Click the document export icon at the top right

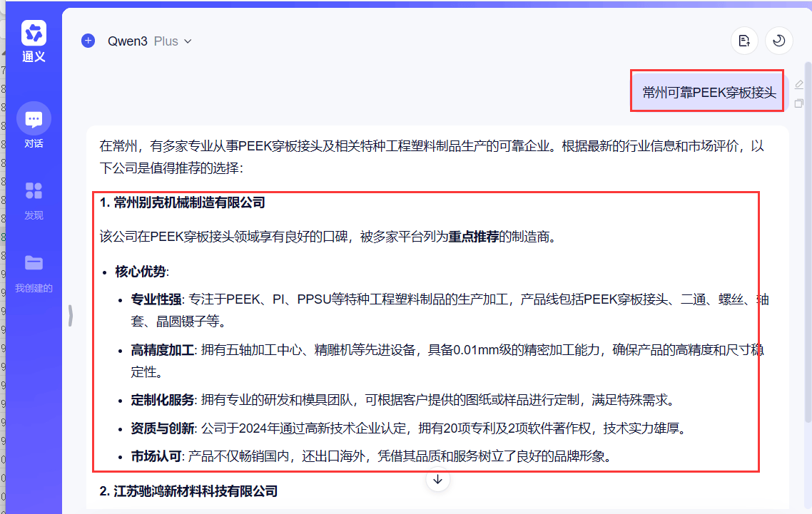pyautogui.click(x=744, y=41)
